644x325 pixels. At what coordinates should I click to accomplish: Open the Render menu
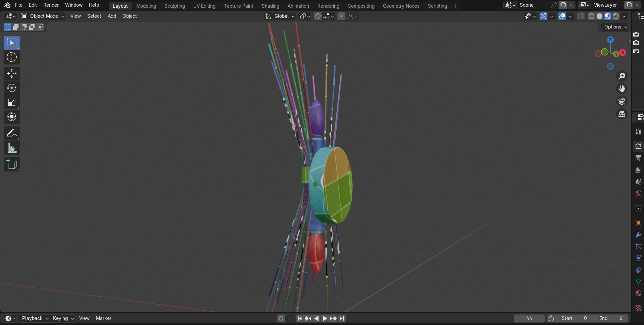click(51, 5)
